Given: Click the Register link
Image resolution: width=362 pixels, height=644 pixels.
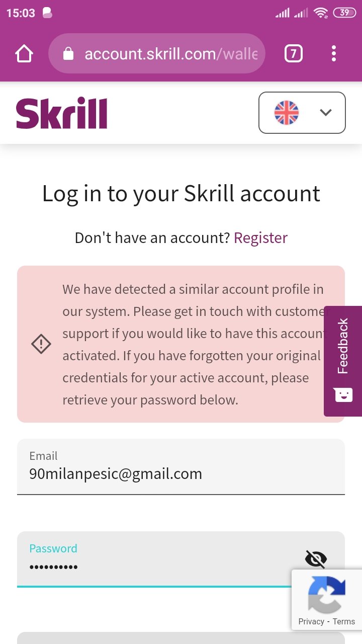Looking at the screenshot, I should [260, 237].
